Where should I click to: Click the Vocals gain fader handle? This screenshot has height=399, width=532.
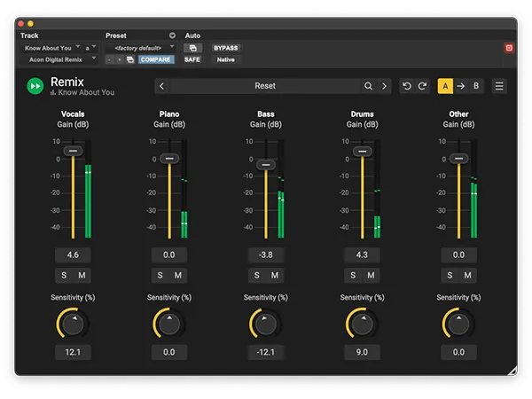pyautogui.click(x=73, y=151)
